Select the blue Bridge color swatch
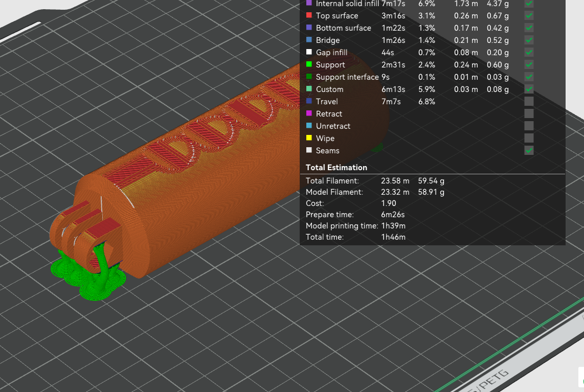 (309, 40)
